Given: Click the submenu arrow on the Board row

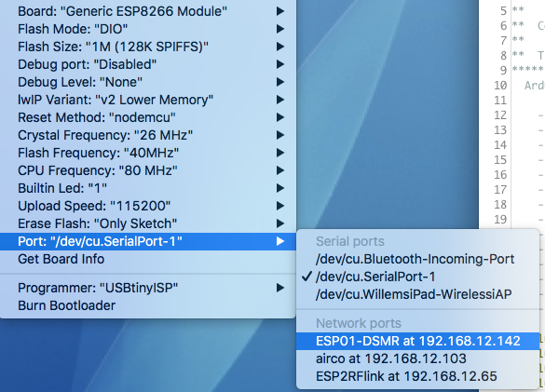Looking at the screenshot, I should click(280, 11).
